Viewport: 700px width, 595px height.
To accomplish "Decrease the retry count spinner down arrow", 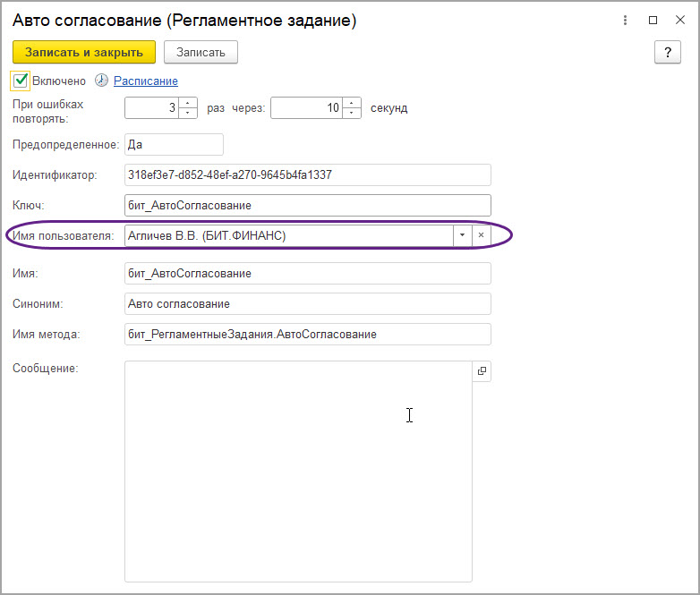I will tap(188, 113).
